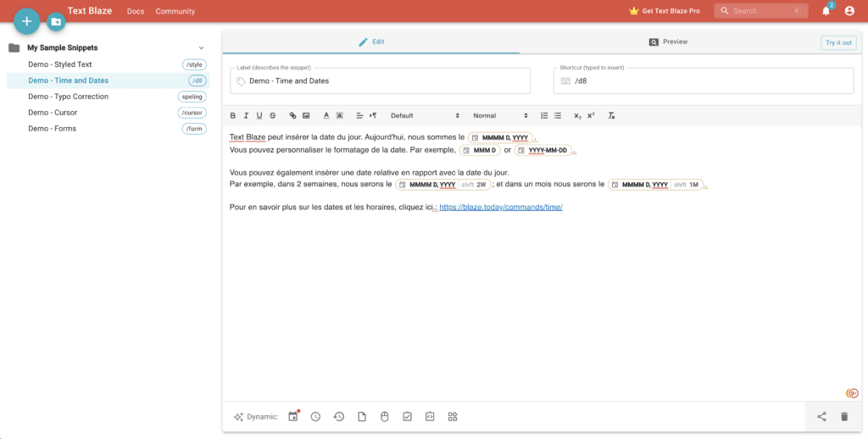Open the Default font dropdown
The height and width of the screenshot is (439, 868).
(425, 116)
